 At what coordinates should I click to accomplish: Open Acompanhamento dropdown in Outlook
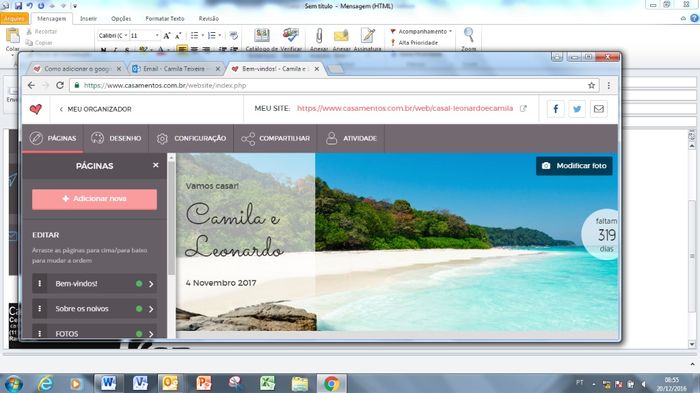click(x=421, y=31)
